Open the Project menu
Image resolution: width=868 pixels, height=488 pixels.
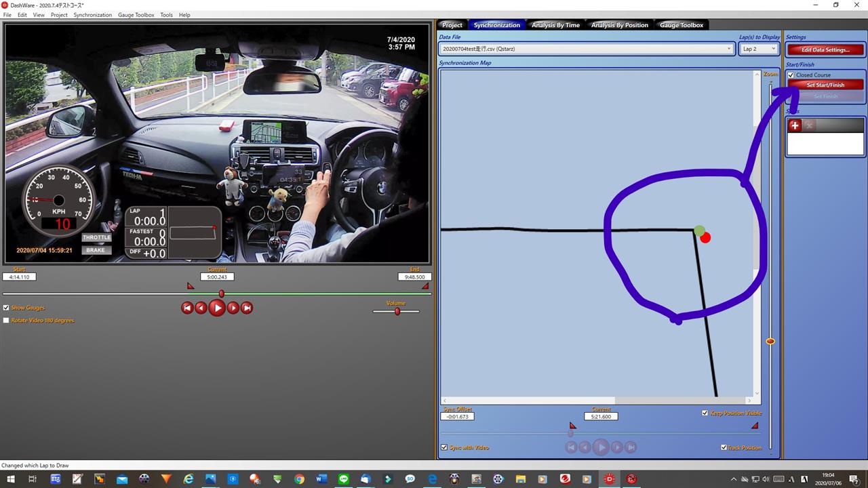(x=59, y=15)
